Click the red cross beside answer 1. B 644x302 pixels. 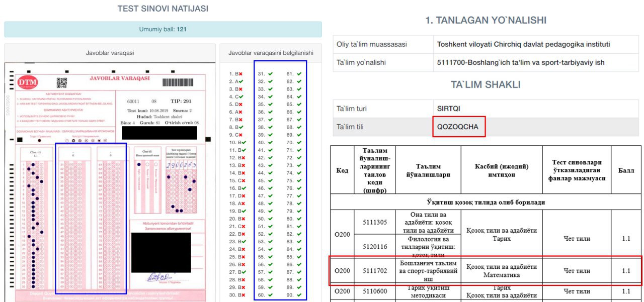[x=240, y=74]
